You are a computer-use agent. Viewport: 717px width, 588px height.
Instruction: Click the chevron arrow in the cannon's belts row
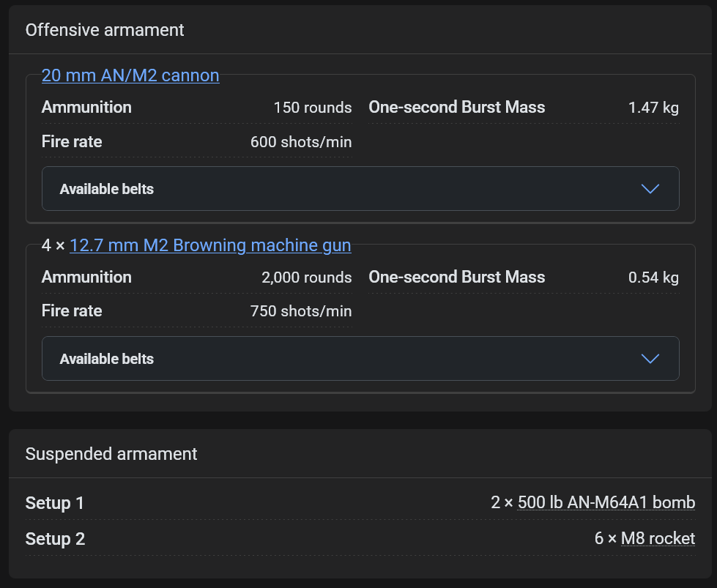coord(650,189)
